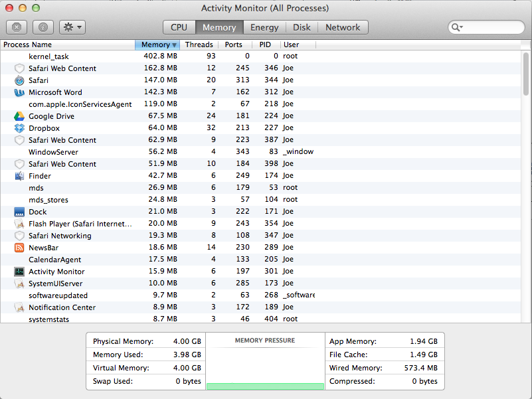Click the Quit Process toolbar icon

(x=17, y=27)
